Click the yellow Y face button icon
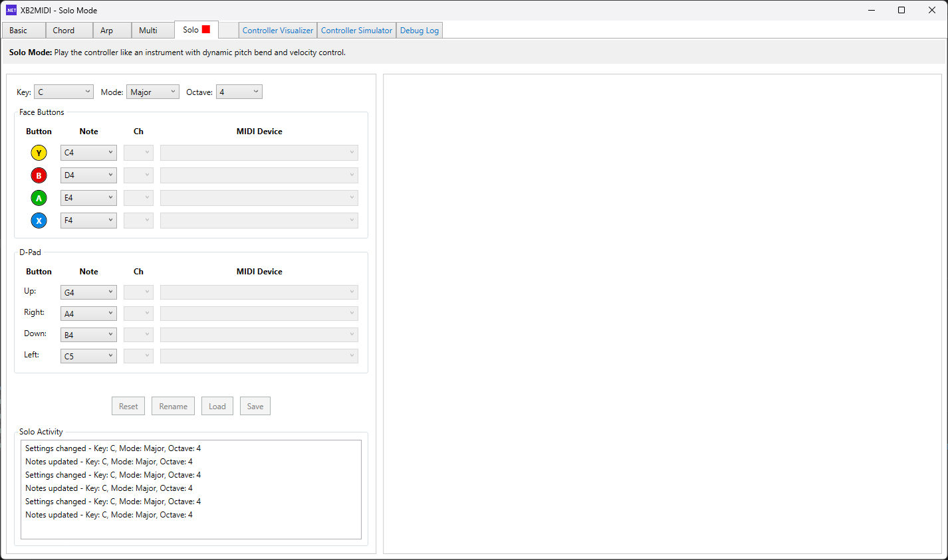948x560 pixels. pyautogui.click(x=39, y=153)
